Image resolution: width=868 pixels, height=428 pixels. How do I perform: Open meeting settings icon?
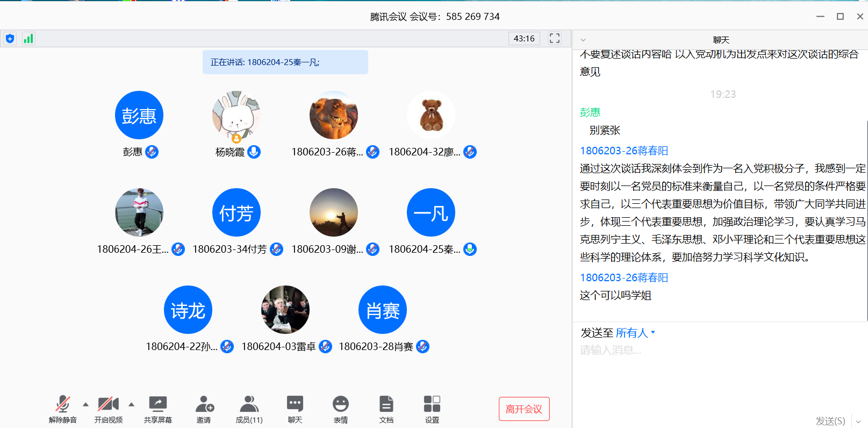[x=432, y=404]
